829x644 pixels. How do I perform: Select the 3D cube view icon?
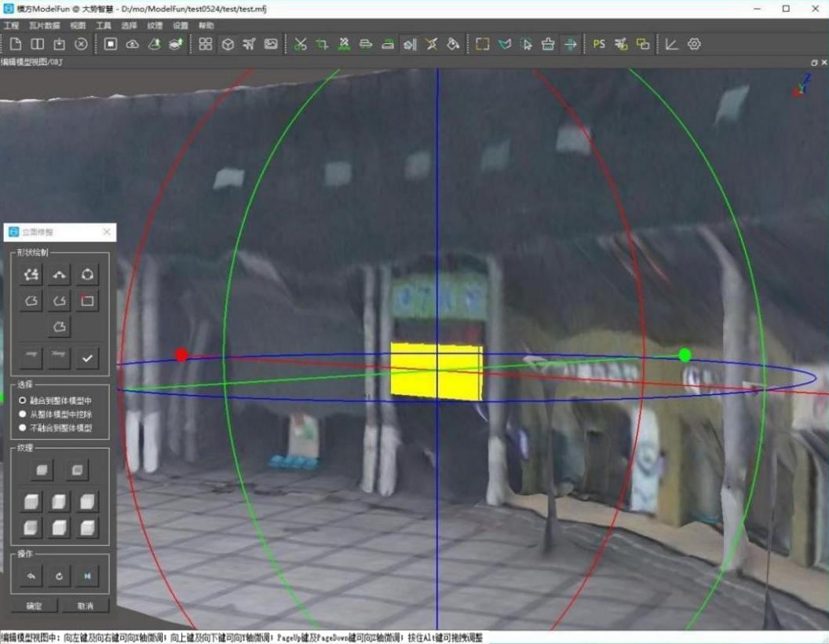(x=228, y=45)
